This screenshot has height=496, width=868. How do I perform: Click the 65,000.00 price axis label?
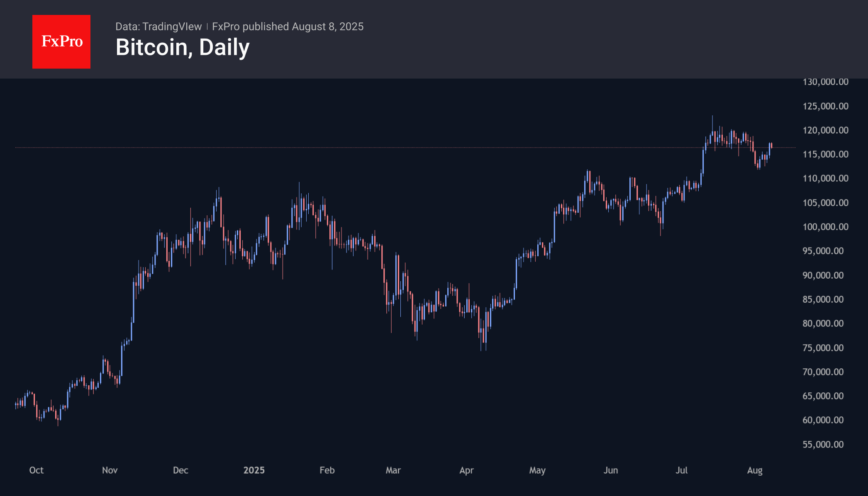coord(823,396)
